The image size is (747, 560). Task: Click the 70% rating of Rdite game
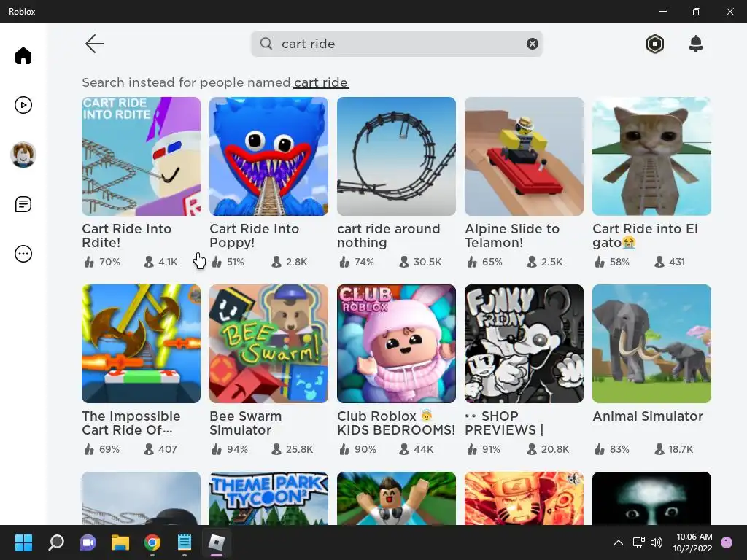pos(109,262)
